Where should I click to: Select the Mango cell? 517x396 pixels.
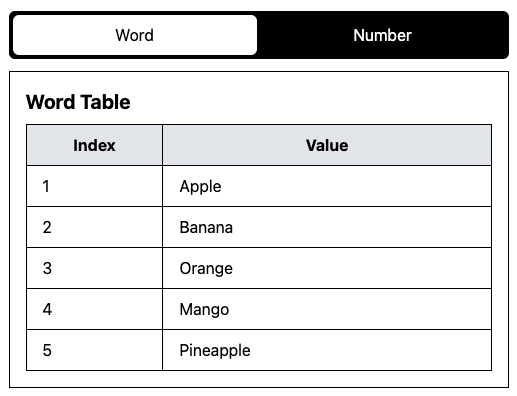pyautogui.click(x=327, y=309)
